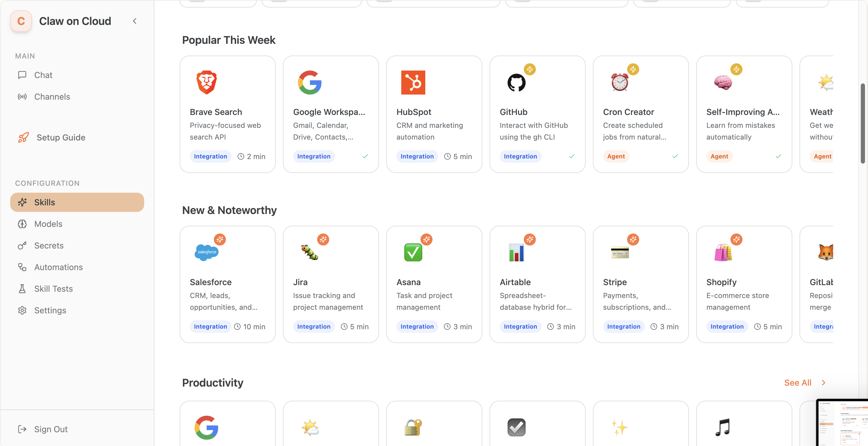Viewport: 868px width, 446px height.
Task: Click the See All link for Productivity
Action: point(798,383)
